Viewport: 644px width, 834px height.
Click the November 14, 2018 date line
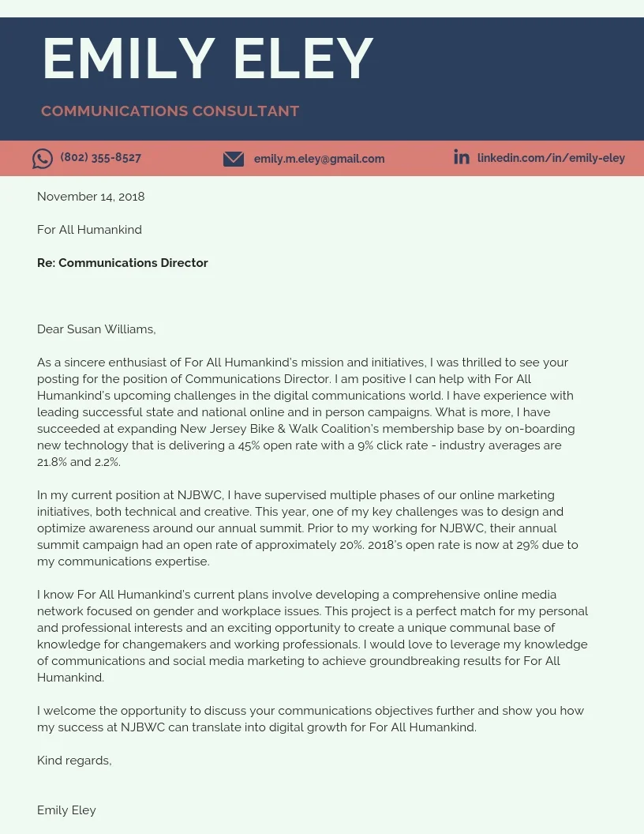pyautogui.click(x=91, y=197)
